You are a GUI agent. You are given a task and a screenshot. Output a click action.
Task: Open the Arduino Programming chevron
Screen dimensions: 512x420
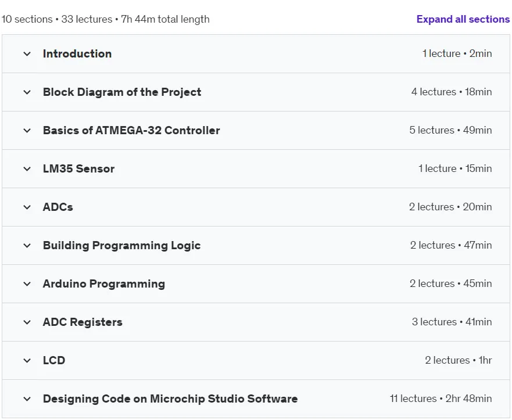pyautogui.click(x=27, y=284)
